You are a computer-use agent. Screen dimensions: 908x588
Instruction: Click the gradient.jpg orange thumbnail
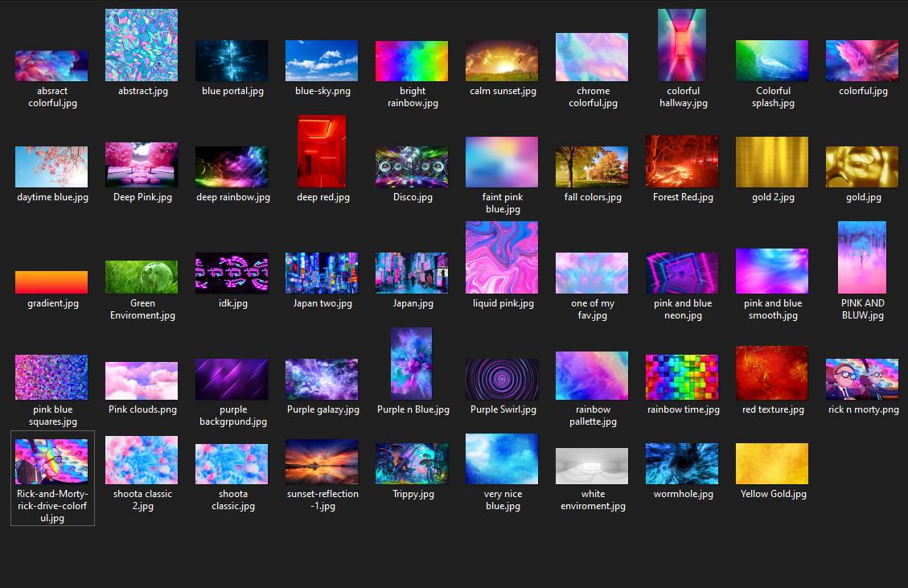point(51,282)
